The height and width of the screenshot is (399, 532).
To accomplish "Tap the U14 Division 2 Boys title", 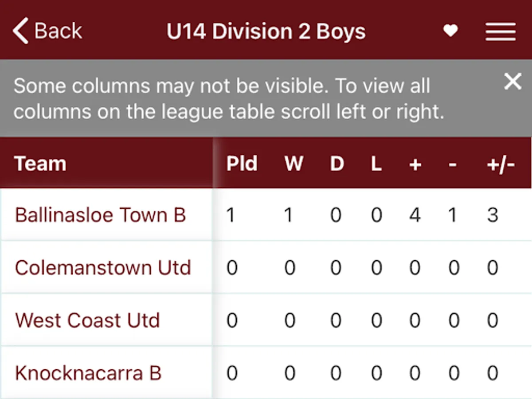I will point(266,31).
